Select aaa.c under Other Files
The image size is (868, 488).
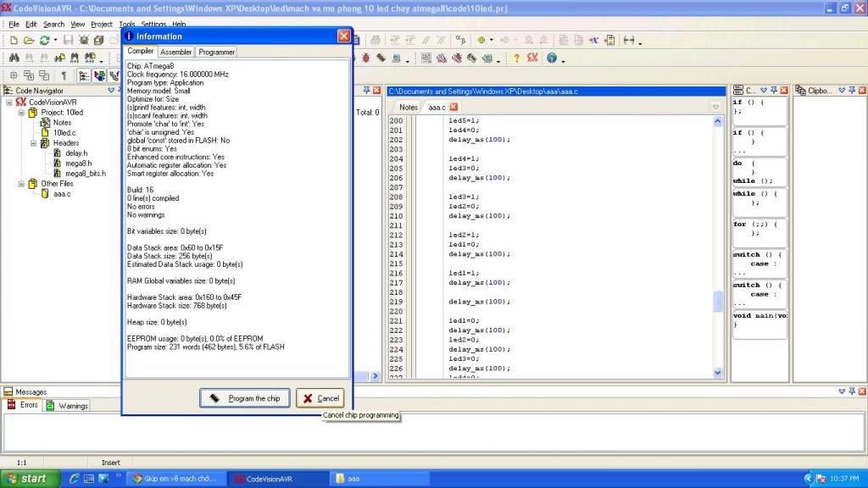[x=61, y=194]
